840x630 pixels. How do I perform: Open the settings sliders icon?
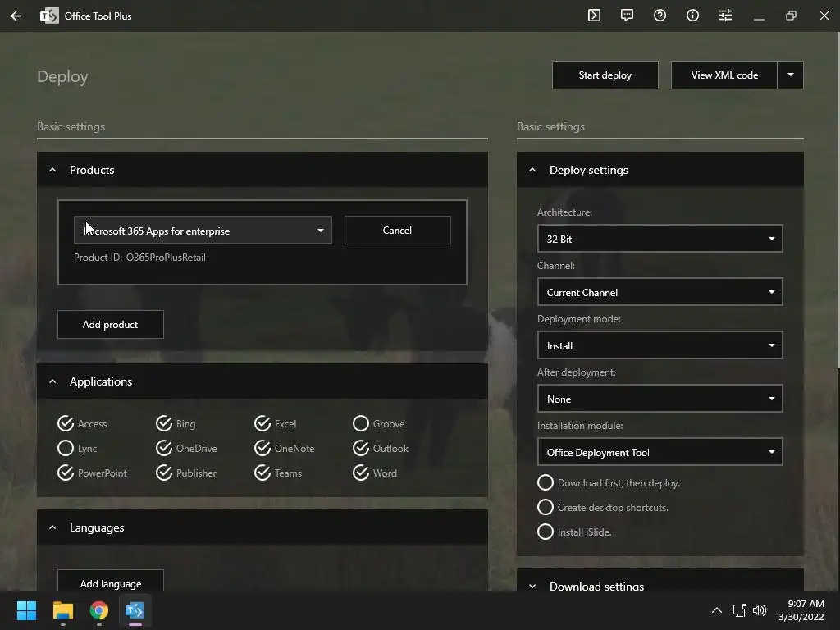[725, 16]
